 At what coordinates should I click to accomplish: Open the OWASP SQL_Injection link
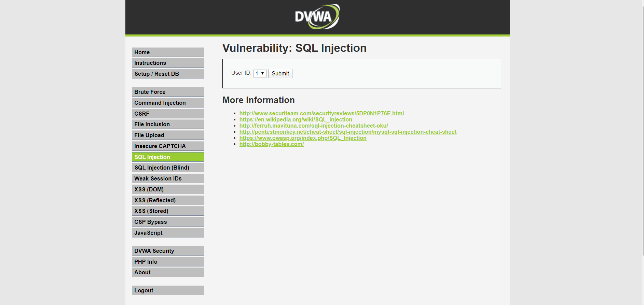tap(303, 138)
